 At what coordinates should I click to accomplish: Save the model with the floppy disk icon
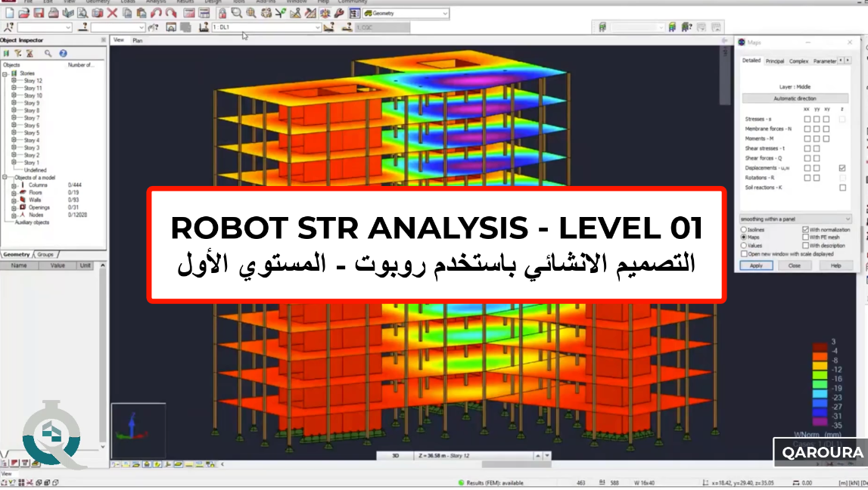coord(39,14)
